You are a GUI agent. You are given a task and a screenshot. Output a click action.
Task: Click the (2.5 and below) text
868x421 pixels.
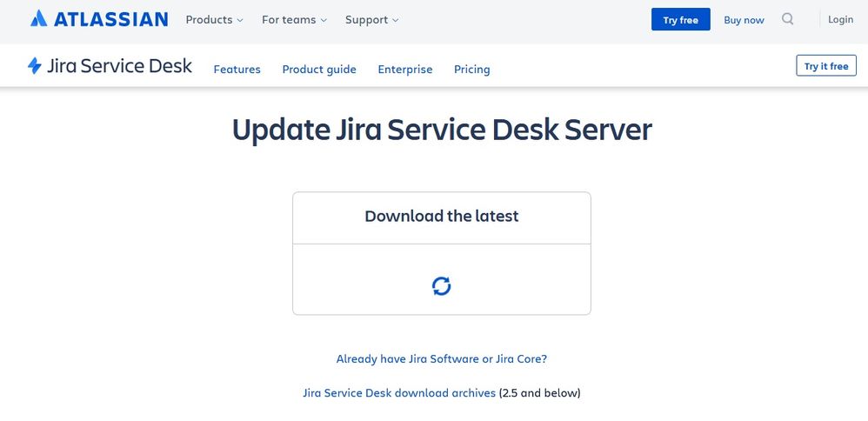pyautogui.click(x=540, y=393)
